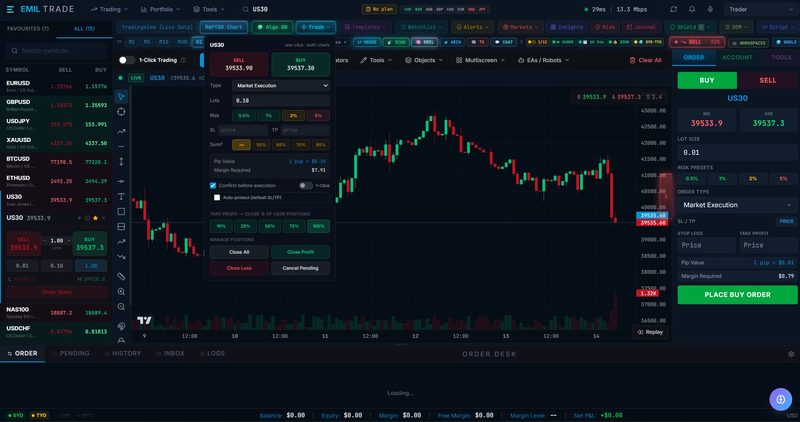Image resolution: width=800 pixels, height=422 pixels.
Task: Switch to FAVOURITES (7) tab
Action: coord(28,29)
